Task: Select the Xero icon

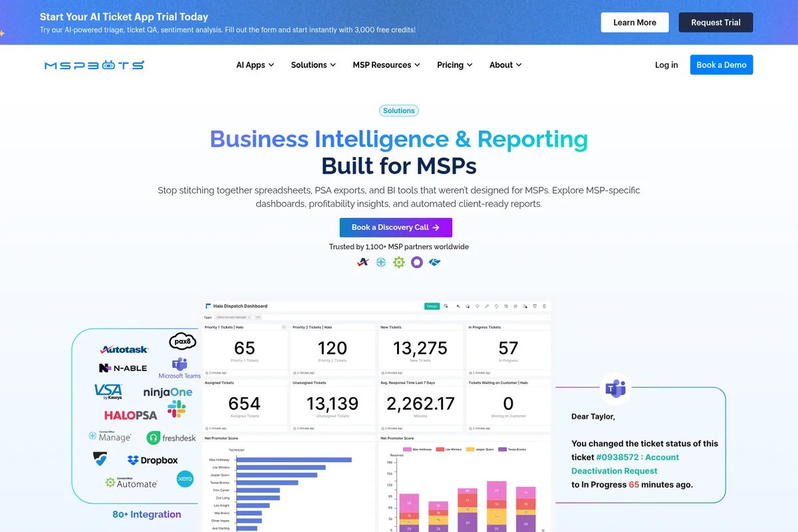Action: [186, 479]
